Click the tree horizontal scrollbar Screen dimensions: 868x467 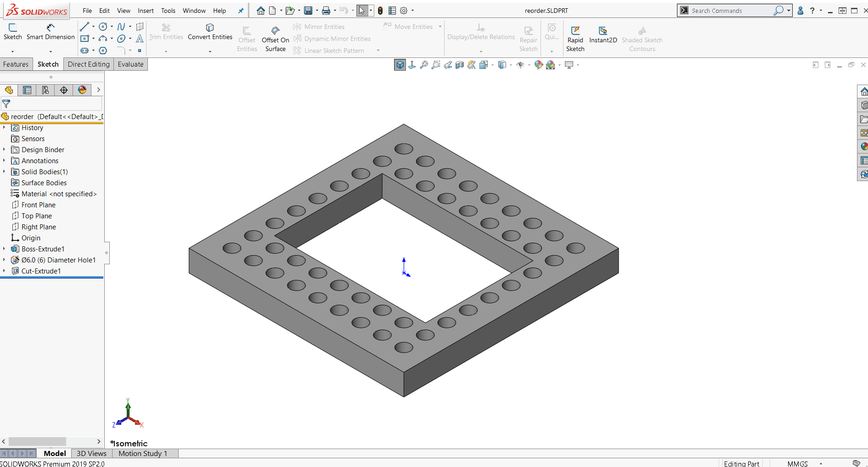click(37, 441)
